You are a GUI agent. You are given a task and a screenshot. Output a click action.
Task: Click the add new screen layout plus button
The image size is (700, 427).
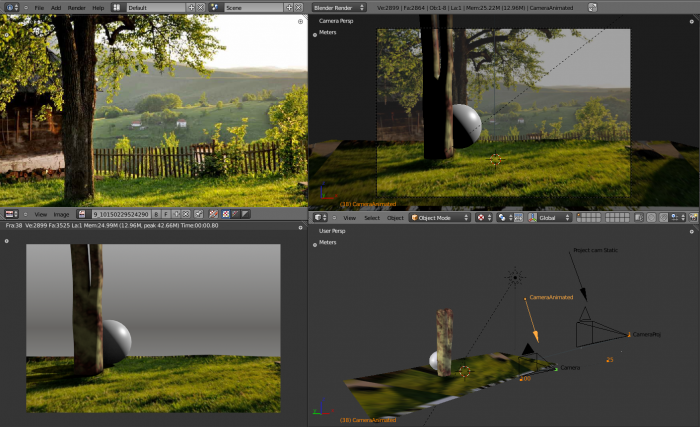pos(190,7)
